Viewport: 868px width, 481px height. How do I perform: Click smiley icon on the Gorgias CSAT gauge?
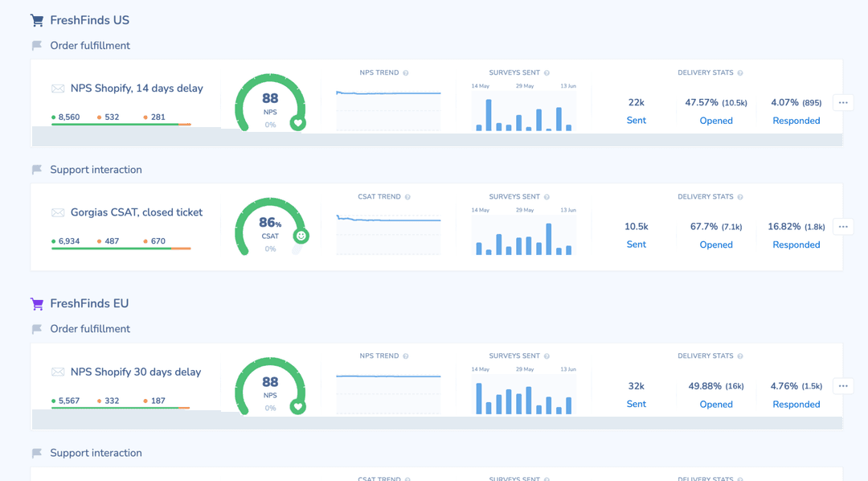[301, 236]
